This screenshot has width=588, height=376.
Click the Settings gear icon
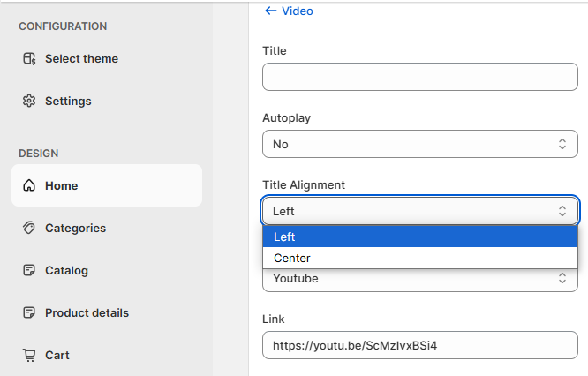(x=29, y=101)
